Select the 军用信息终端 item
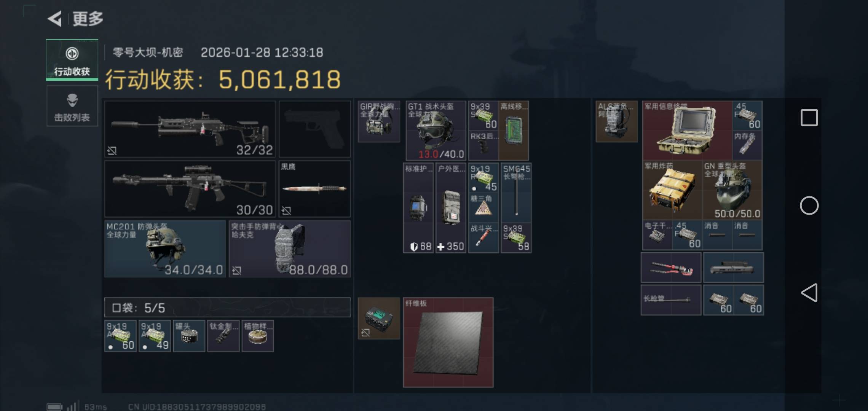 click(687, 131)
